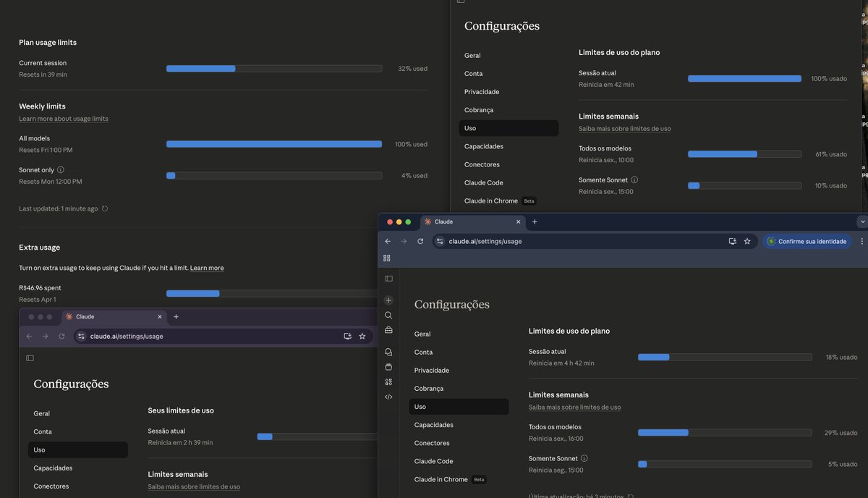The image size is (868, 498).
Task: Reload the page in the front Chrome window
Action: click(420, 241)
